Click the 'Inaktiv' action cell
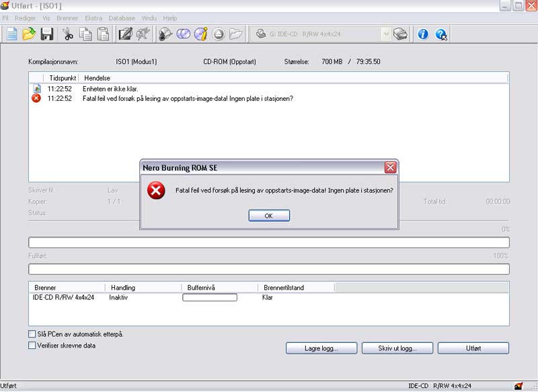 (x=118, y=297)
